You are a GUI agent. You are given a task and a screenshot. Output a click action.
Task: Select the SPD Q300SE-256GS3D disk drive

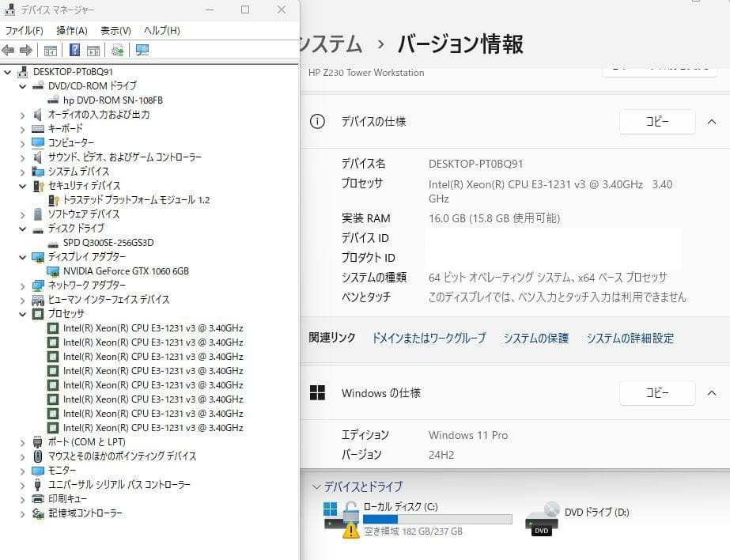pyautogui.click(x=109, y=243)
